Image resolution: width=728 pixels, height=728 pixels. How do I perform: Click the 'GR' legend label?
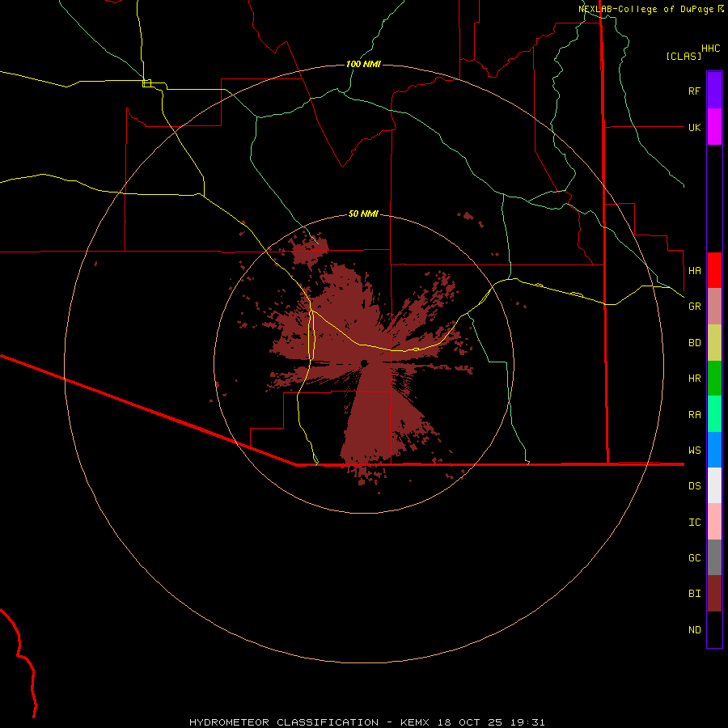[694, 307]
